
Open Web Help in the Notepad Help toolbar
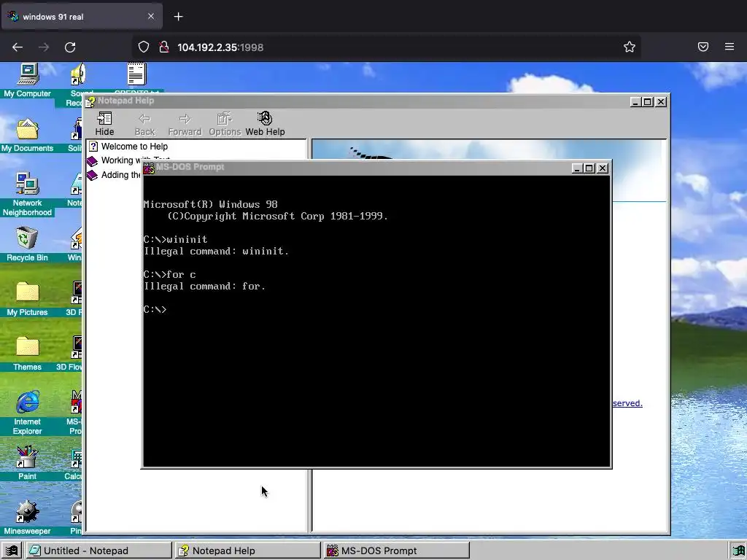pos(265,124)
